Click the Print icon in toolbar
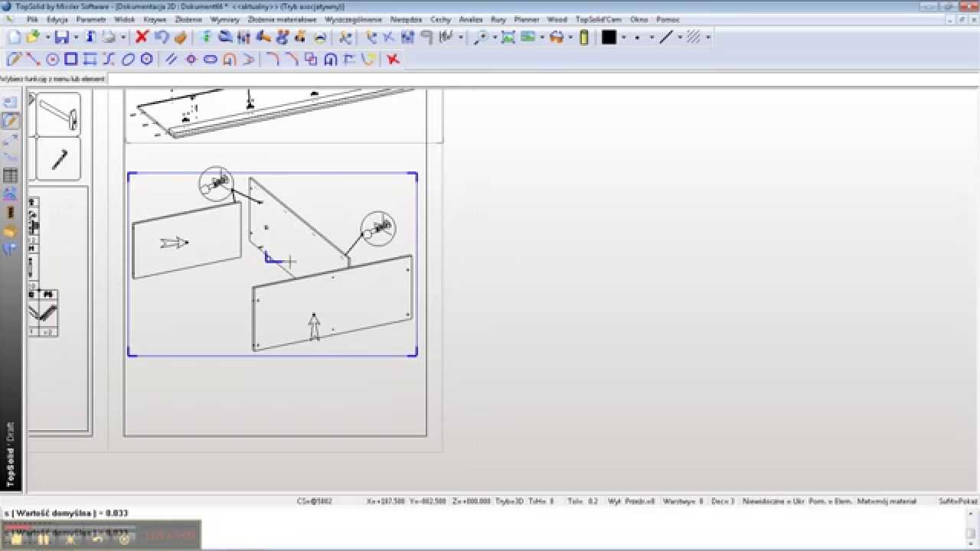The image size is (980, 551). click(x=109, y=37)
